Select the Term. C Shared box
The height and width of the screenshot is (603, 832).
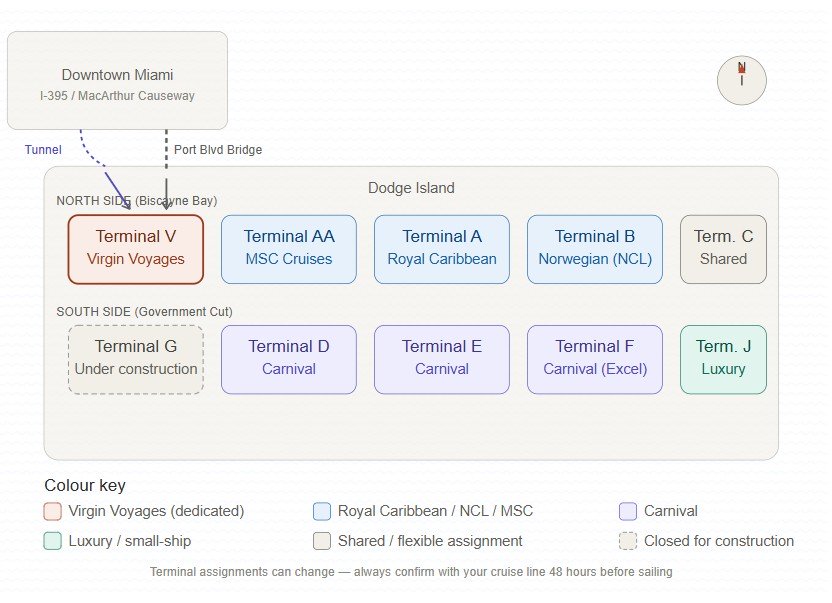723,248
